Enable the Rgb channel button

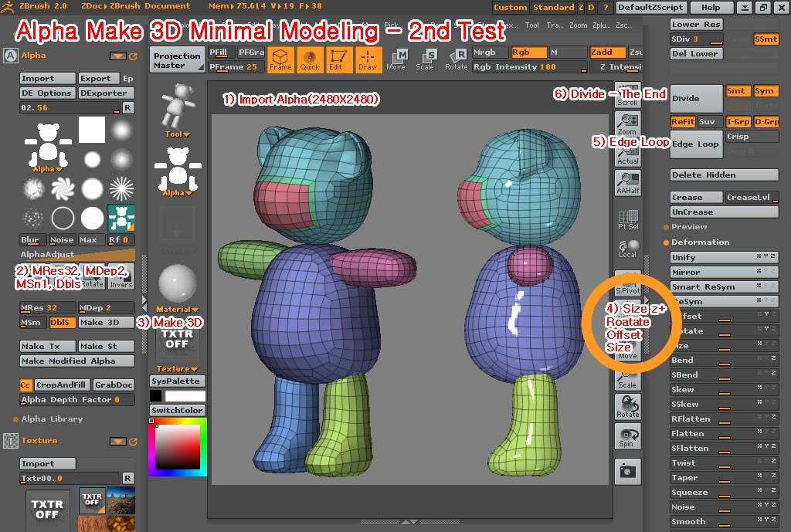coord(528,53)
